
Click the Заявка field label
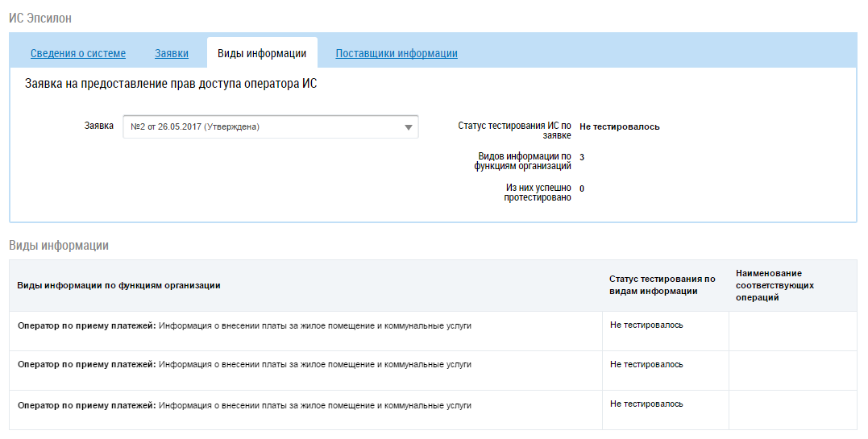[x=99, y=126]
